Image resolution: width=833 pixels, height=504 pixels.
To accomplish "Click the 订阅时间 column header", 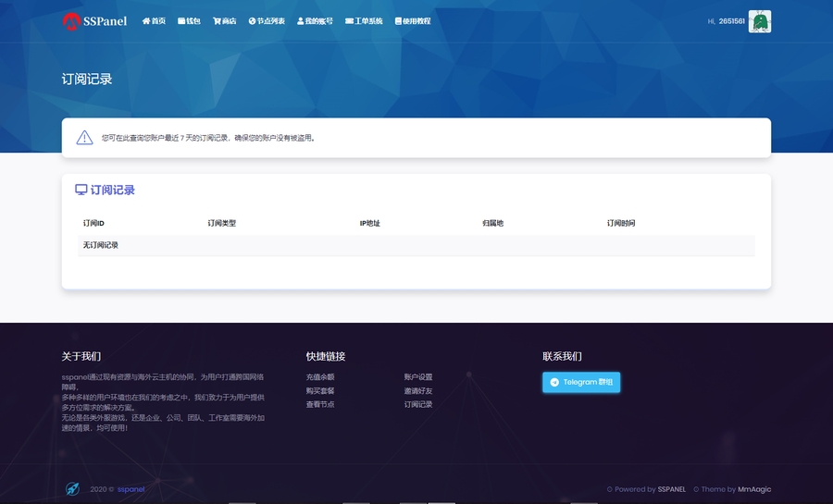I will point(621,223).
